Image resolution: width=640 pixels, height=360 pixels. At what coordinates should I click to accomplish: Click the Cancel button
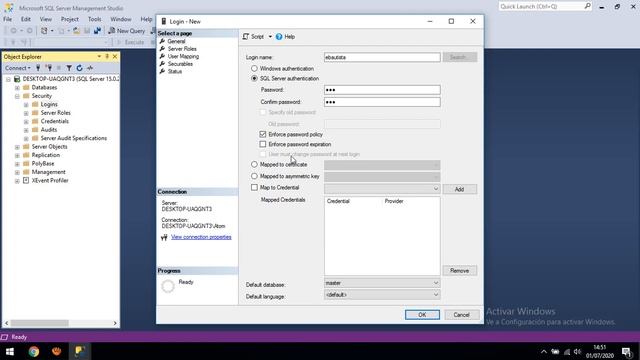[461, 315]
